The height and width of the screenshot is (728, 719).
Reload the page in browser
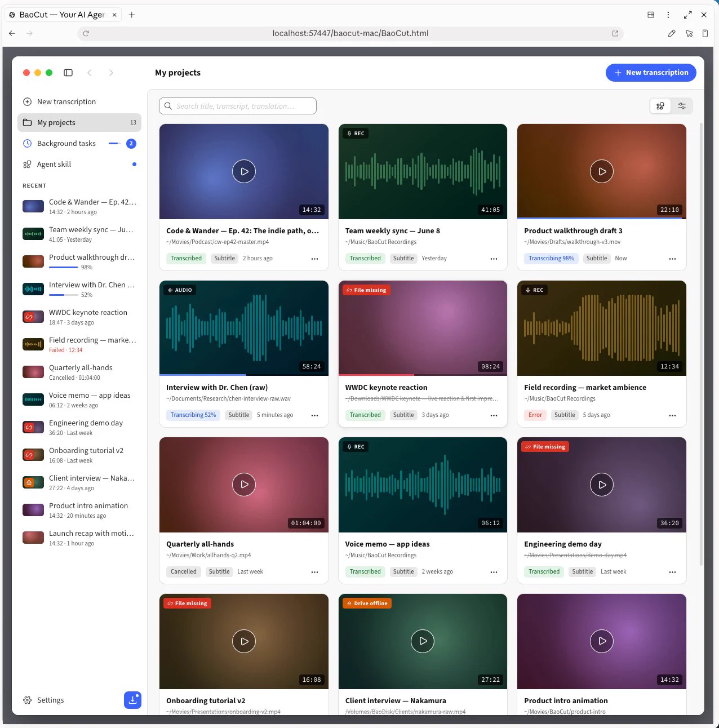(x=86, y=33)
